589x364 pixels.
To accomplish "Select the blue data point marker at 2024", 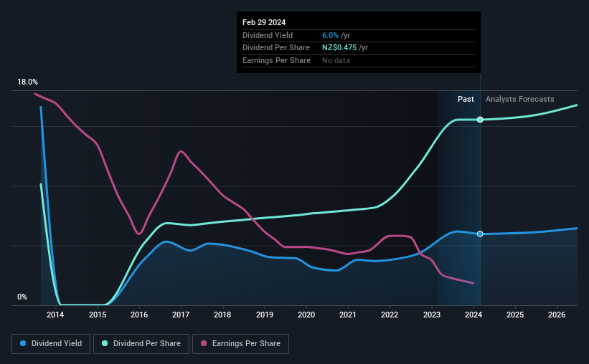I will click(x=480, y=234).
